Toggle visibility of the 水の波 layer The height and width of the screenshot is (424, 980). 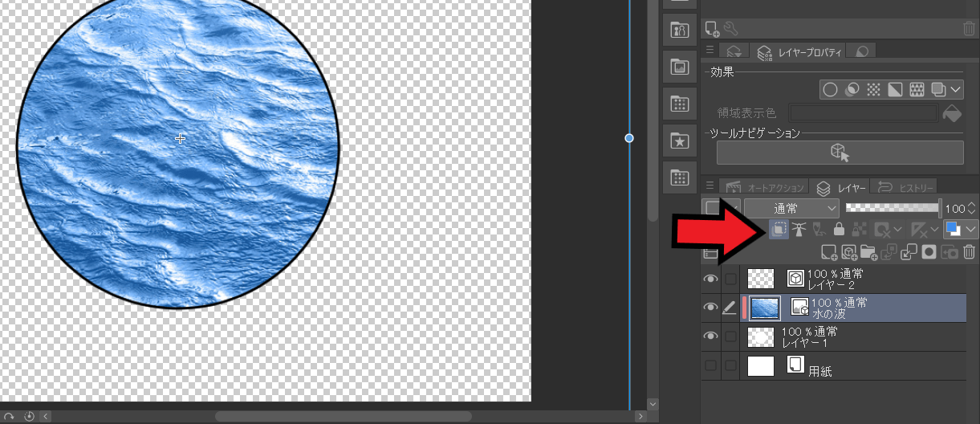point(710,308)
